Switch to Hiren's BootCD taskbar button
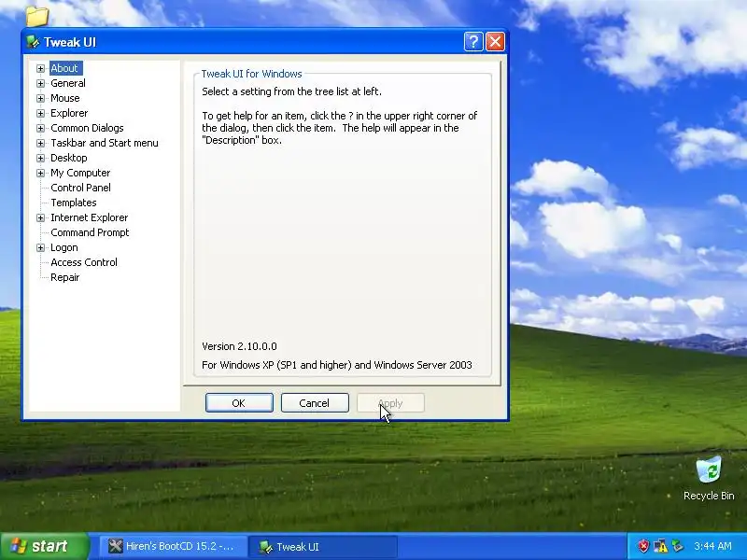Viewport: 747px width, 560px height. [174, 546]
